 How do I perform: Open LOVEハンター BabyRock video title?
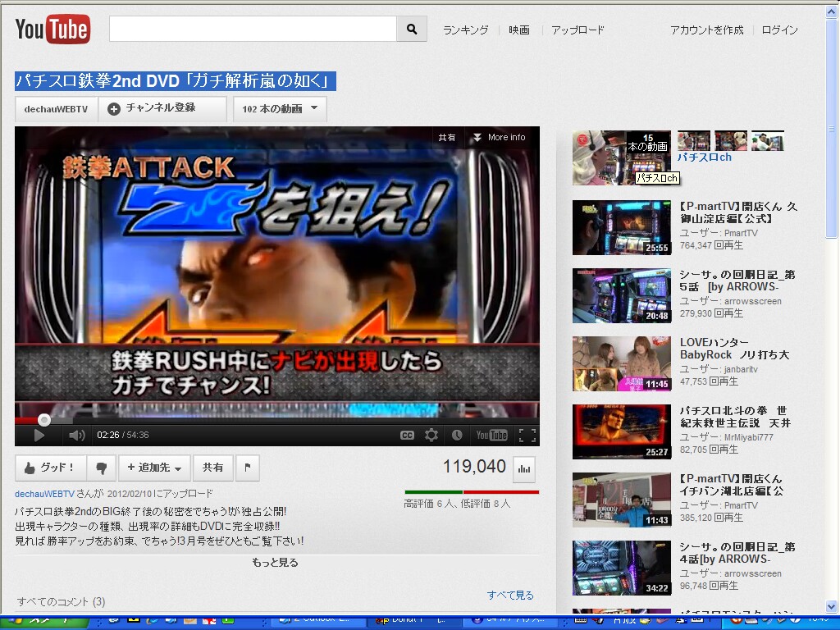pyautogui.click(x=734, y=348)
